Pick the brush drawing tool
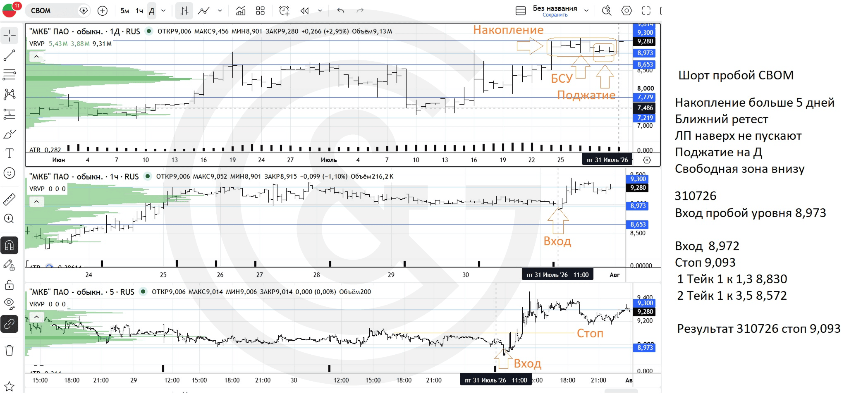868x394 pixels. (10, 134)
